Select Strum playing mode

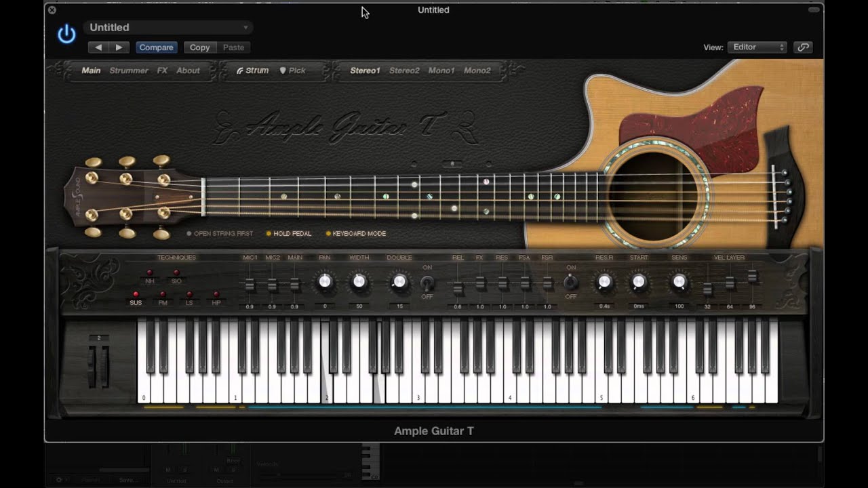tap(252, 70)
